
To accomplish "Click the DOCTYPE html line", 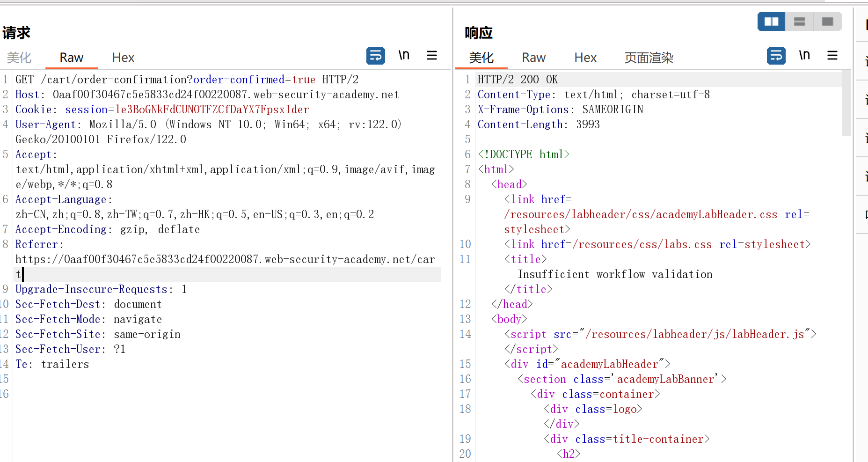I will (x=523, y=154).
